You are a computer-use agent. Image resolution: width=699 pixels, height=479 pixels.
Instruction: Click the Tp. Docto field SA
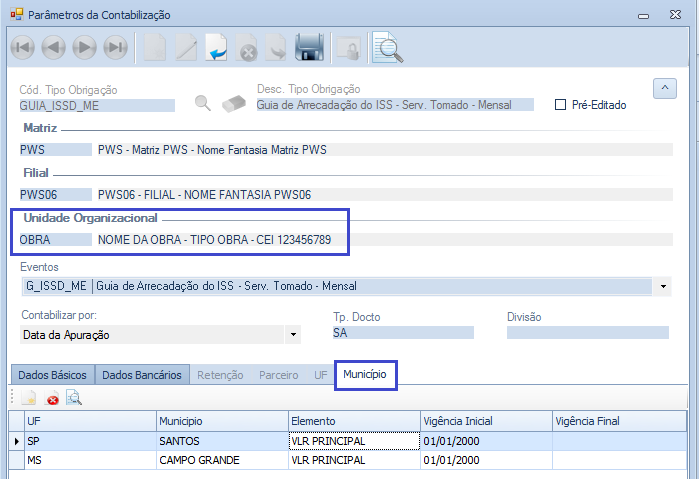(403, 333)
